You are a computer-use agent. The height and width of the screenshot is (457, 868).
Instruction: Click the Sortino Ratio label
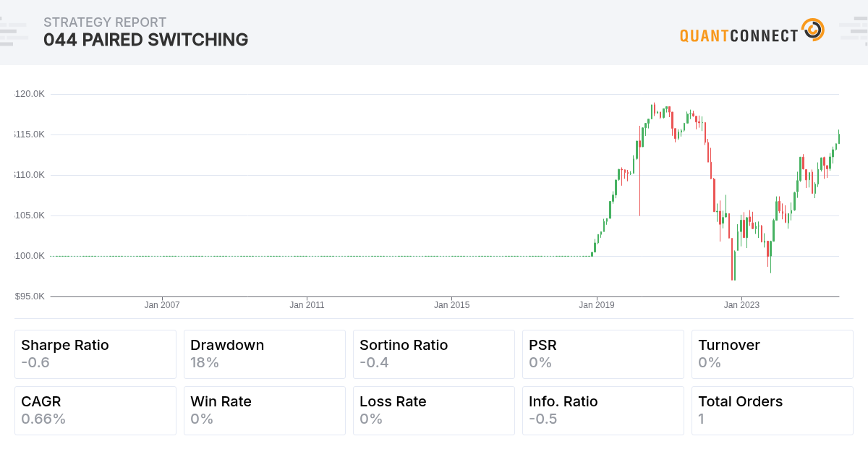404,345
